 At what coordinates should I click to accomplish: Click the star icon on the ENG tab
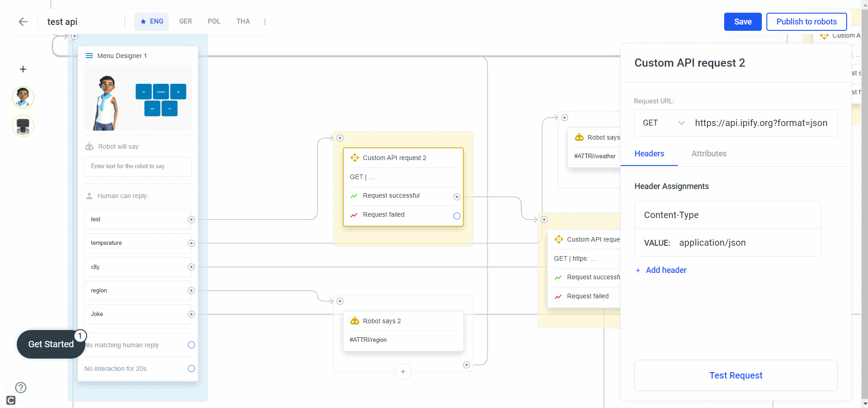click(x=143, y=21)
